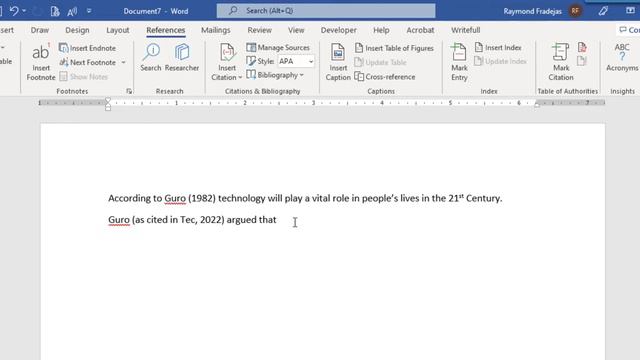The image size is (640, 360).
Task: Open the Bibliography dropdown
Action: pos(275,75)
